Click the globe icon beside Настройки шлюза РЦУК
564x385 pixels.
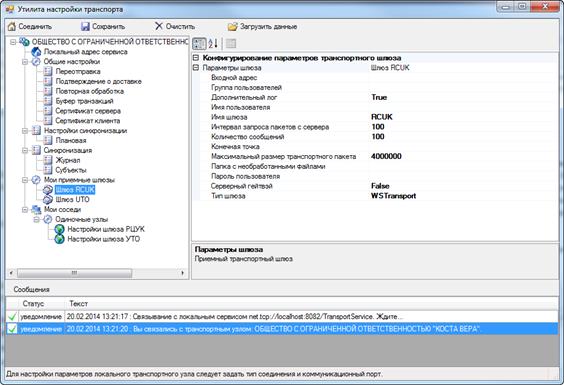pyautogui.click(x=59, y=229)
